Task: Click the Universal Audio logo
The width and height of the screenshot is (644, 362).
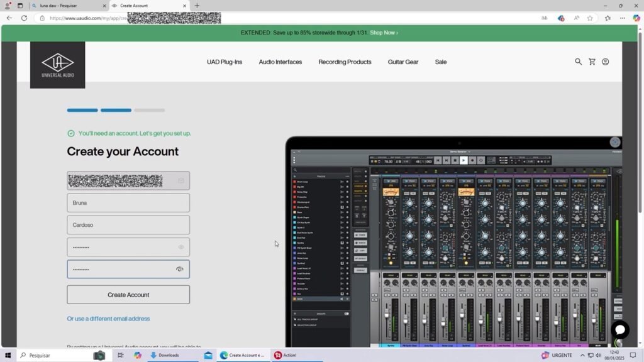Action: click(x=57, y=65)
